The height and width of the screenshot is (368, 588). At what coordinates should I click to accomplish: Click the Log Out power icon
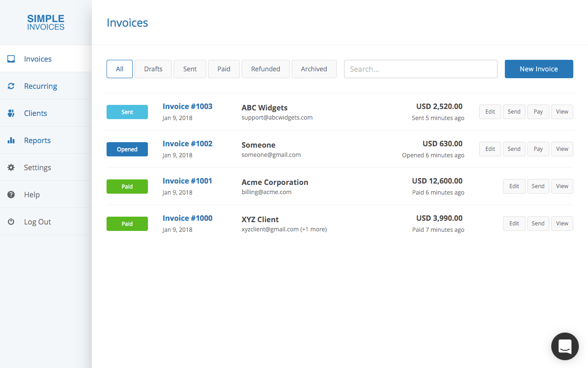[x=11, y=221]
